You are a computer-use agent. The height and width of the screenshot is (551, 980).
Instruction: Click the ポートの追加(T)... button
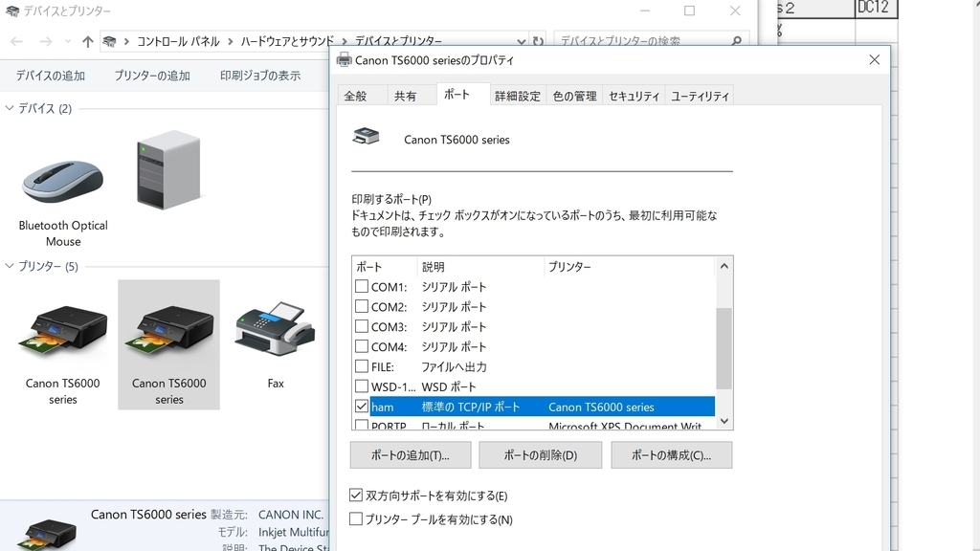point(411,455)
